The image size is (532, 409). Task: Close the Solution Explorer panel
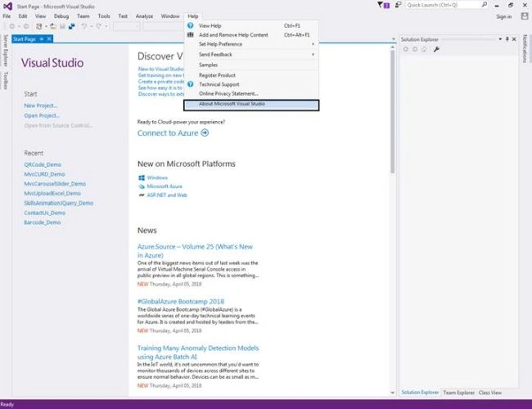514,39
